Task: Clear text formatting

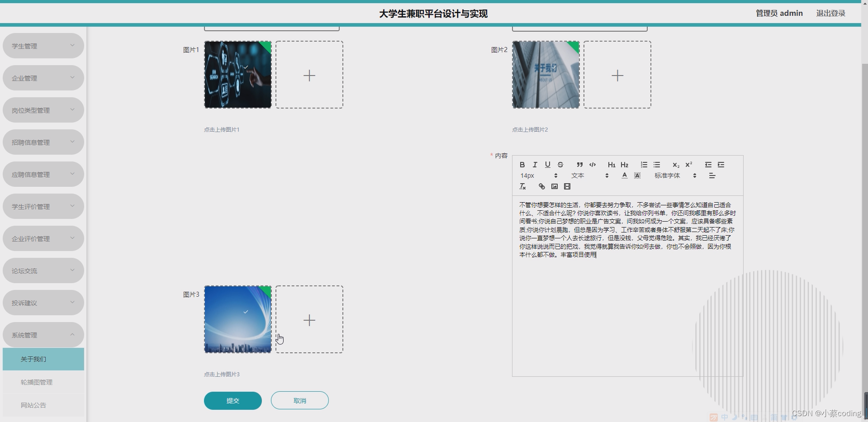Action: coord(522,186)
